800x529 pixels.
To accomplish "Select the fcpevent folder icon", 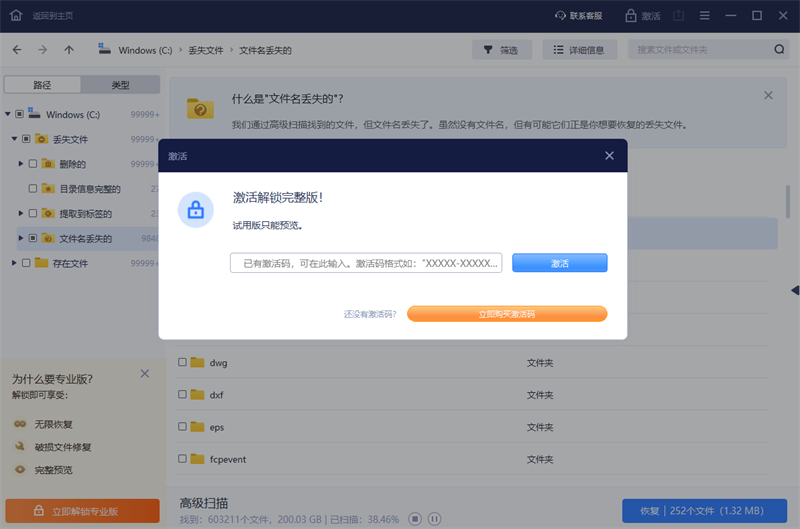I will point(197,459).
